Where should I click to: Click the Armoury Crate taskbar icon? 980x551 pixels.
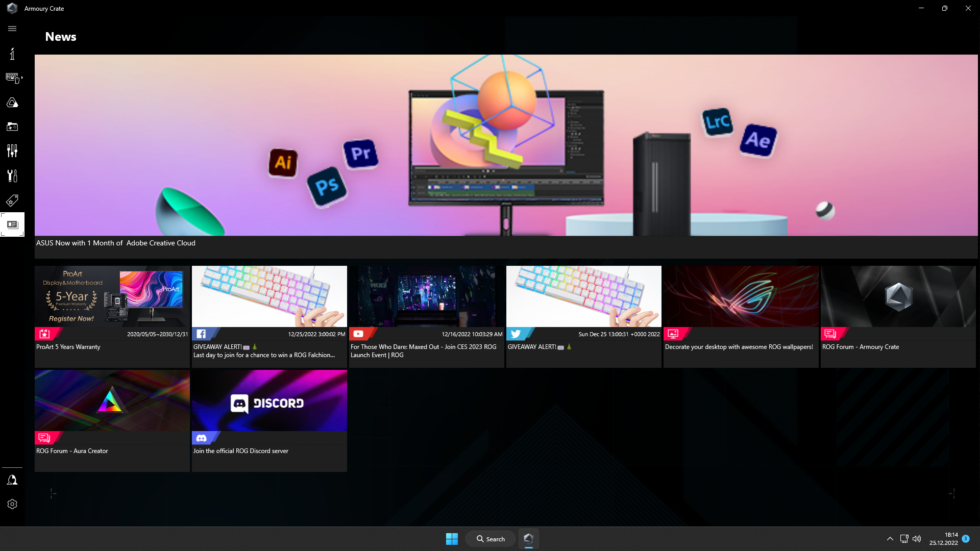pos(529,538)
